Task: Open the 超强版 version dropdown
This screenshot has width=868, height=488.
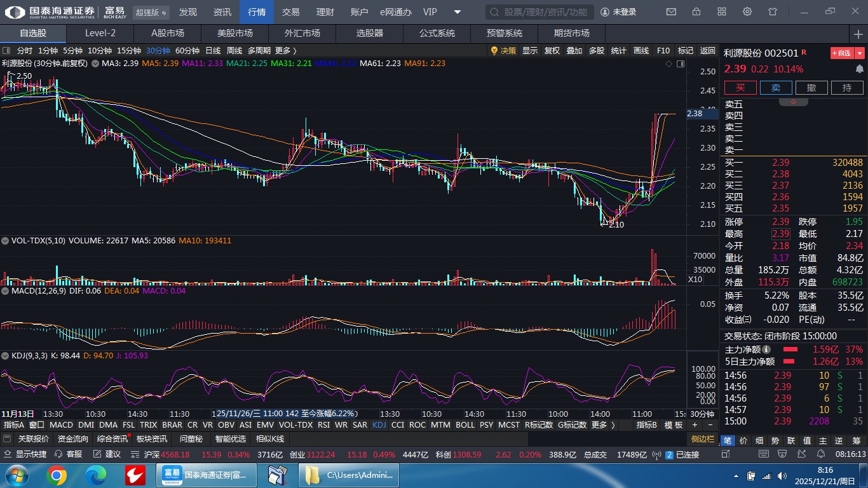Action: [x=151, y=12]
